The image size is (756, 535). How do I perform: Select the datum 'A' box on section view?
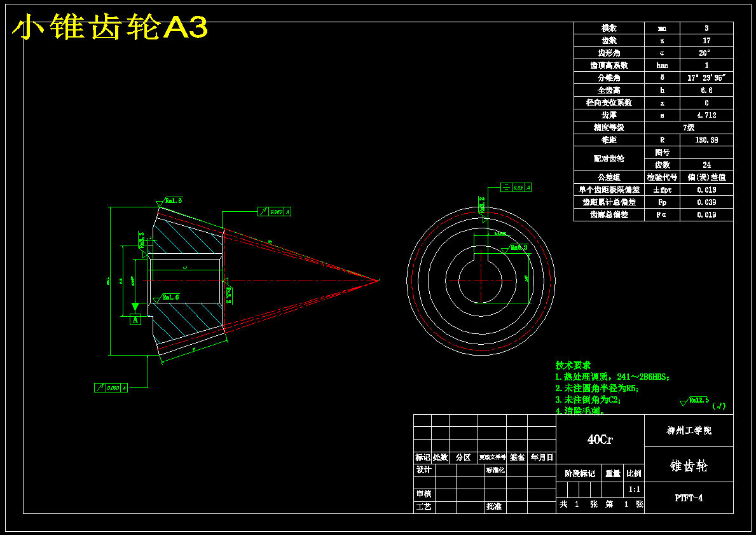tap(135, 319)
